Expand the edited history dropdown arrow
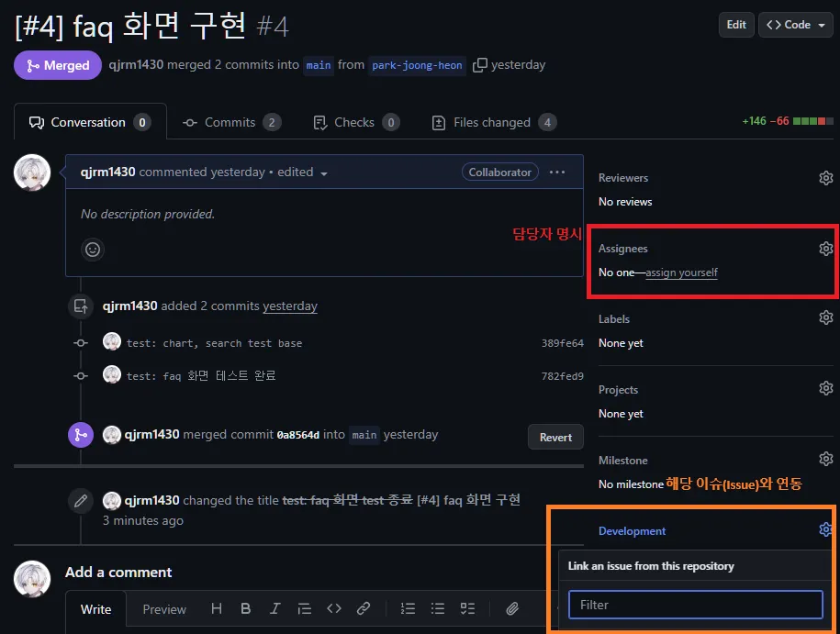The width and height of the screenshot is (840, 634). coord(323,173)
